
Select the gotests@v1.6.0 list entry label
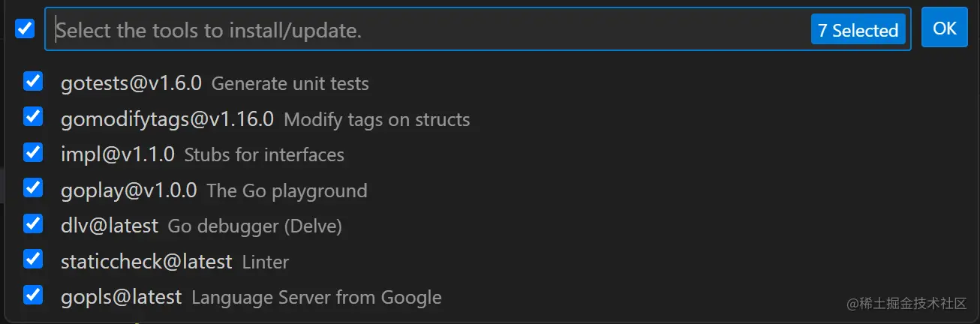click(131, 82)
